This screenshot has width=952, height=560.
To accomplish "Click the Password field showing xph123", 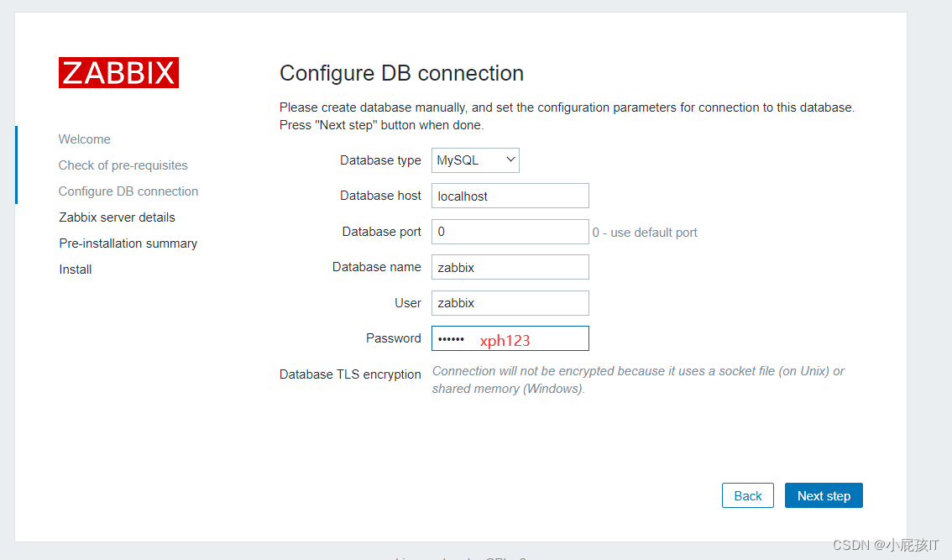I will click(x=510, y=338).
